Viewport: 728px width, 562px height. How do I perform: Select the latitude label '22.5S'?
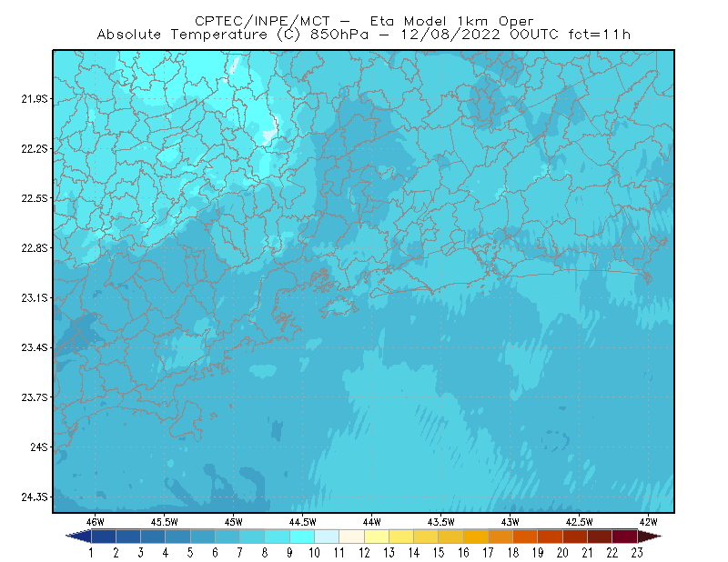click(x=35, y=198)
